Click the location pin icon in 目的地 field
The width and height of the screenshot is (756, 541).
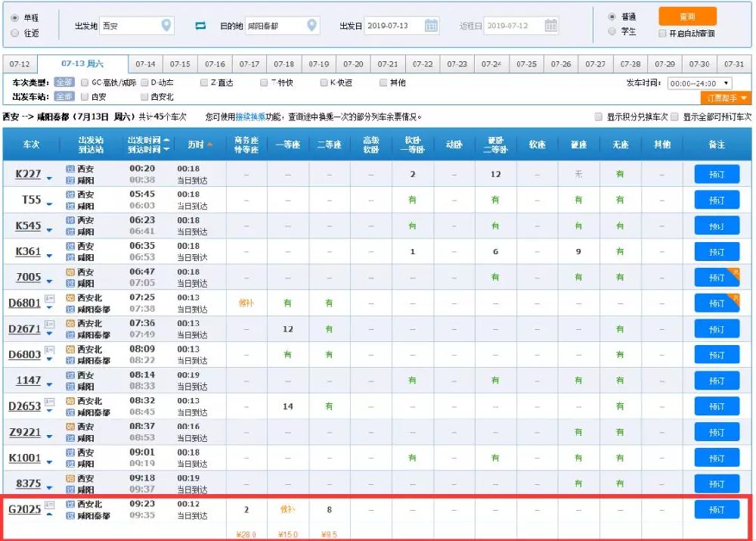point(309,24)
